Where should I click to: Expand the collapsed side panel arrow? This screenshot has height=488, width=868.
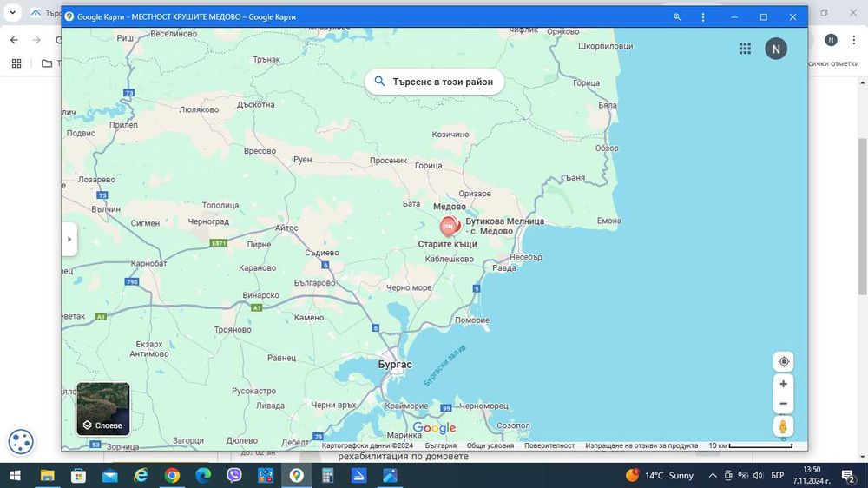69,240
